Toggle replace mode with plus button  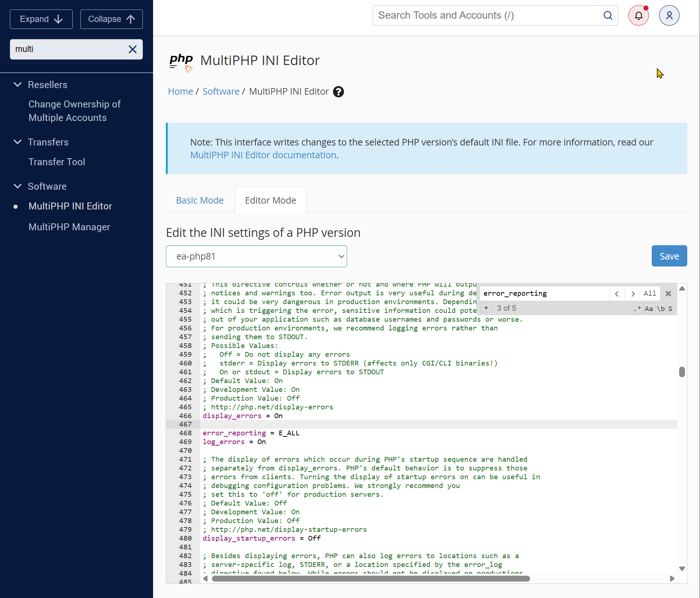coord(486,308)
